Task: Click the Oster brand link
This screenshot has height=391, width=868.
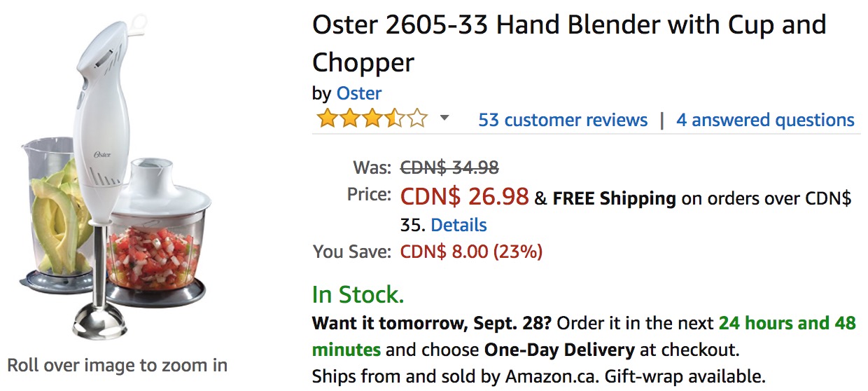Action: point(359,93)
